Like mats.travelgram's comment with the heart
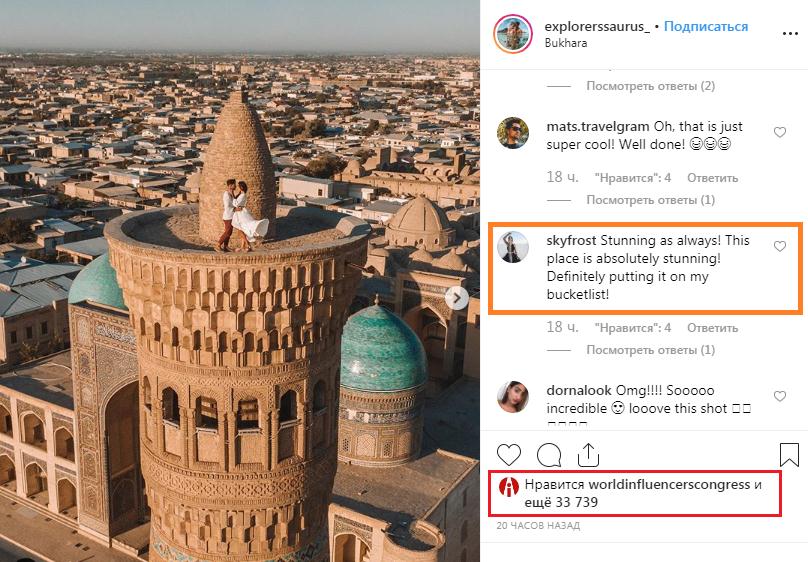 [780, 132]
